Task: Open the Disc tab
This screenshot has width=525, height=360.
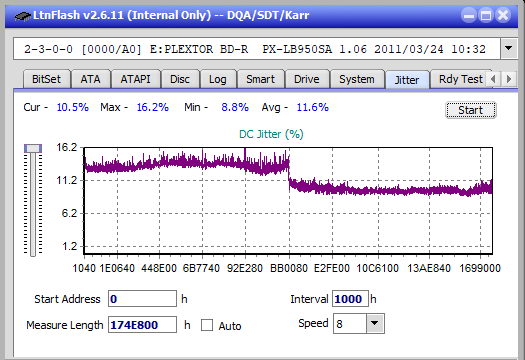Action: point(180,79)
